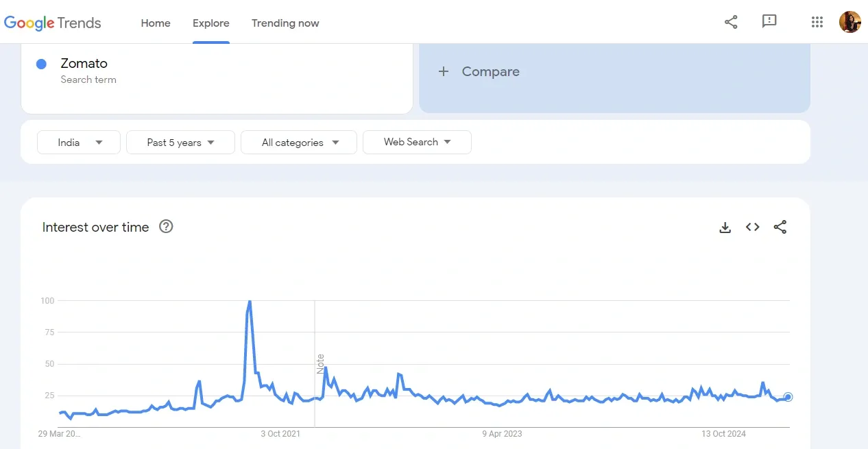Switch to Trending now tab
Screen dimensions: 868x449
285,23
